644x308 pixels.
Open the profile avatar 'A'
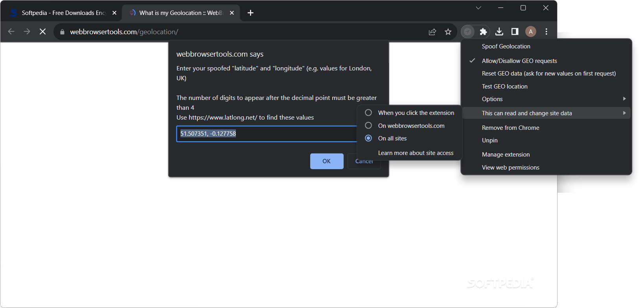click(531, 31)
